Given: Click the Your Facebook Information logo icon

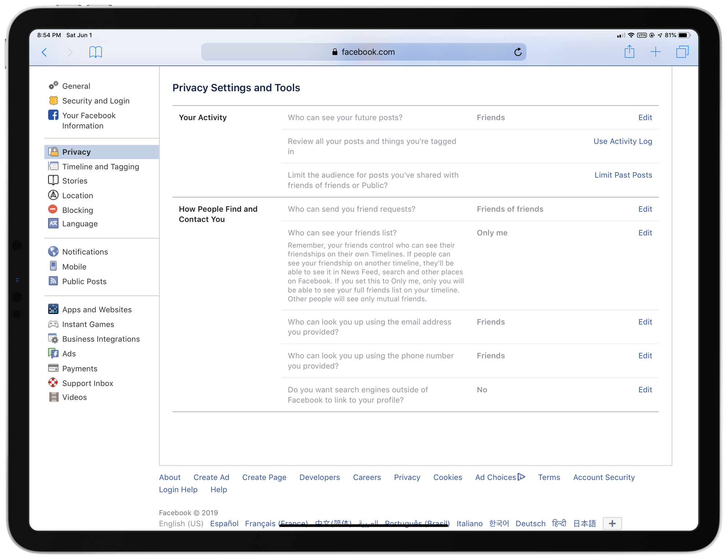Looking at the screenshot, I should coord(53,115).
